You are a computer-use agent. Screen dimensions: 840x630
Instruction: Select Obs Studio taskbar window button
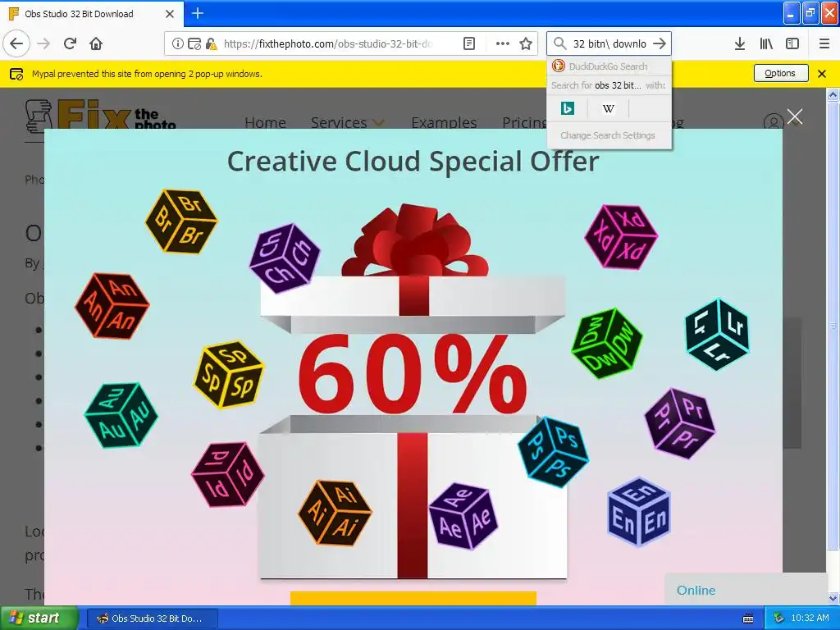(152, 619)
